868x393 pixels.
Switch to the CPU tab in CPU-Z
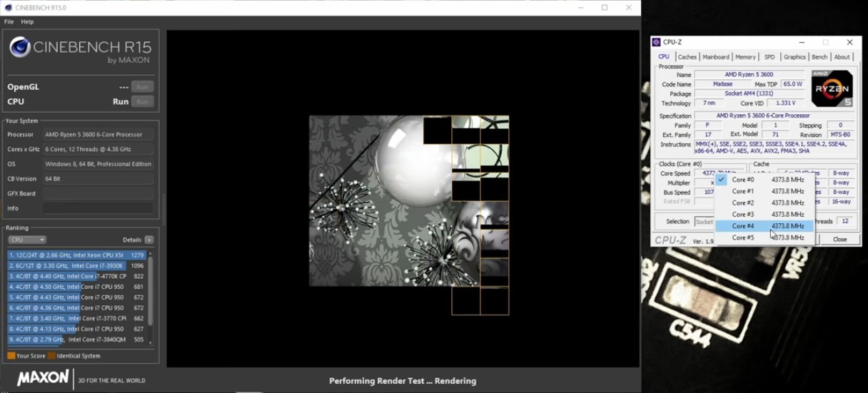(x=664, y=57)
